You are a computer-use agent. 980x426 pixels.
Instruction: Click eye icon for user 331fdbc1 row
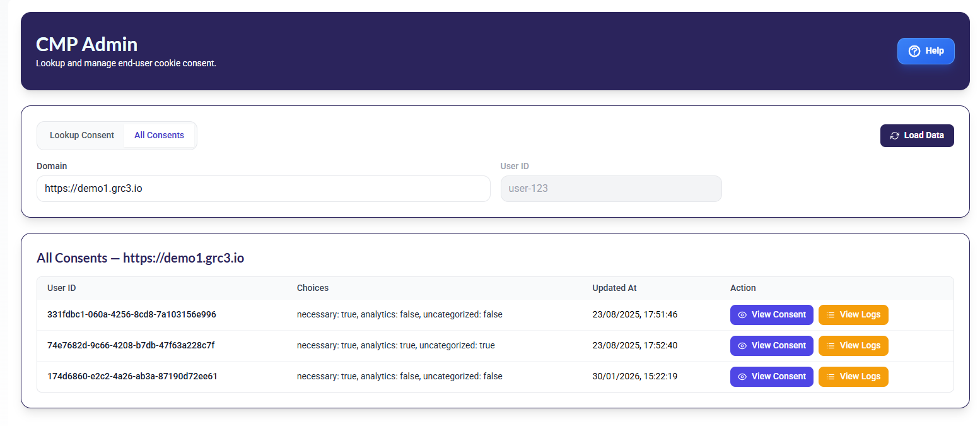[742, 315]
